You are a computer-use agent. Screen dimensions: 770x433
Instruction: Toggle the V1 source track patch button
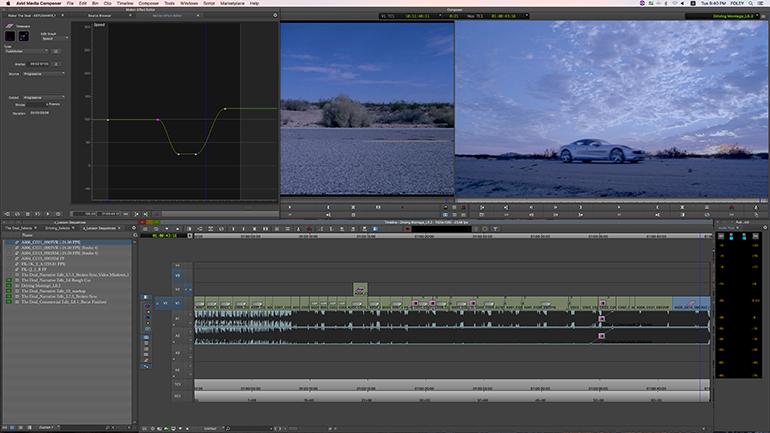click(x=165, y=303)
